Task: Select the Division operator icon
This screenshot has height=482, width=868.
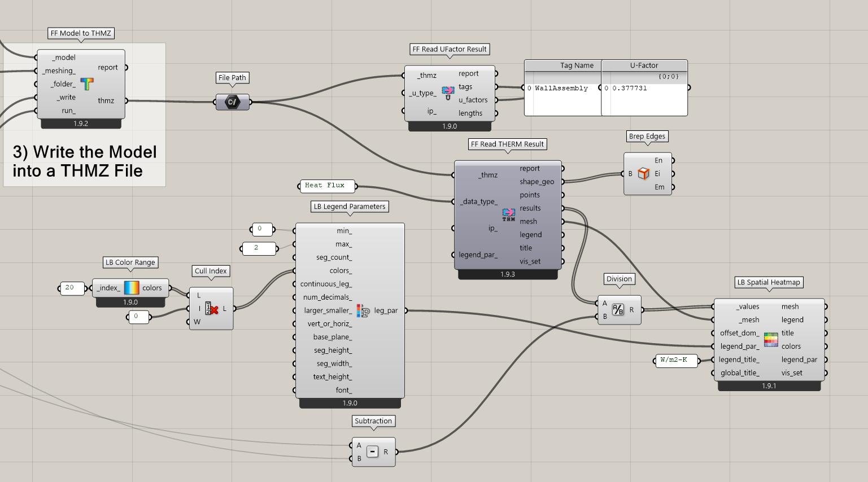Action: tap(618, 310)
